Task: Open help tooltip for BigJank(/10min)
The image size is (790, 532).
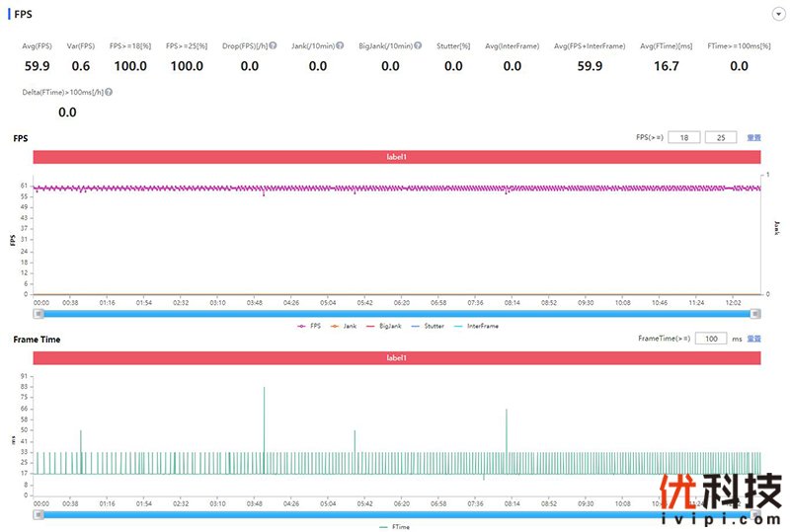Action: pyautogui.click(x=418, y=45)
